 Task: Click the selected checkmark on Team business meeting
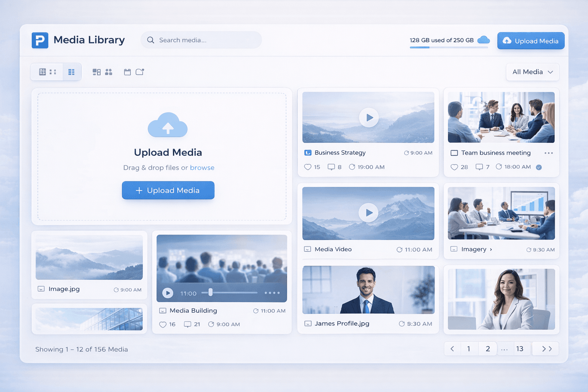tap(539, 167)
